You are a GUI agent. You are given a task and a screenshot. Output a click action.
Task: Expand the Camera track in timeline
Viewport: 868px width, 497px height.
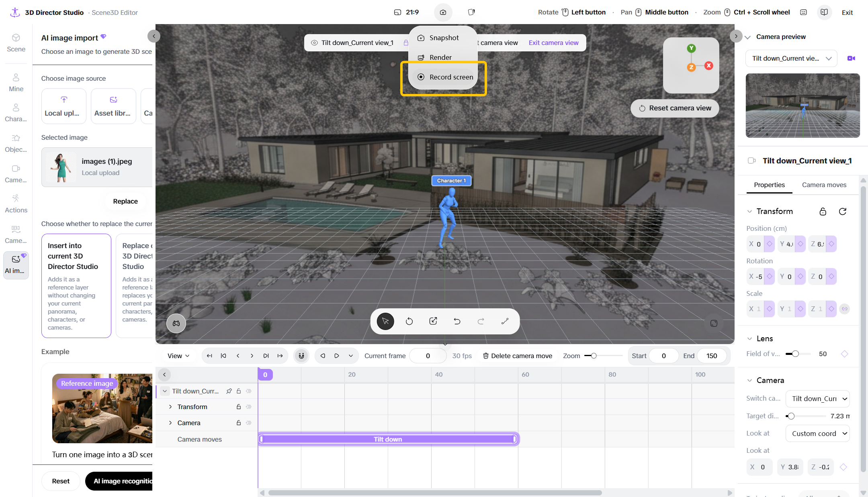pos(170,423)
